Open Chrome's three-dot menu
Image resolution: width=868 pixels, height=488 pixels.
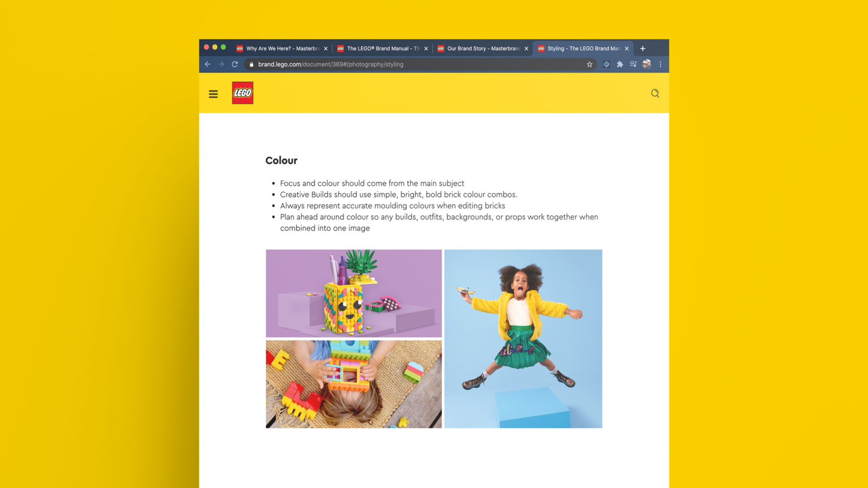click(661, 64)
